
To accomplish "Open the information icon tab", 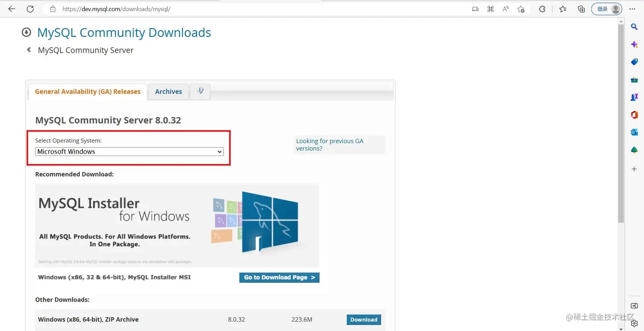I will 200,91.
